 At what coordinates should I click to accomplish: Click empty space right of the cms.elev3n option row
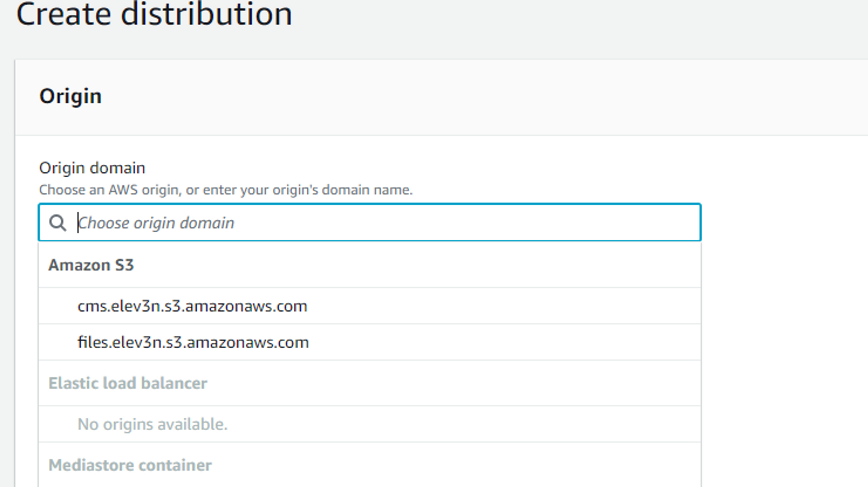pos(505,306)
